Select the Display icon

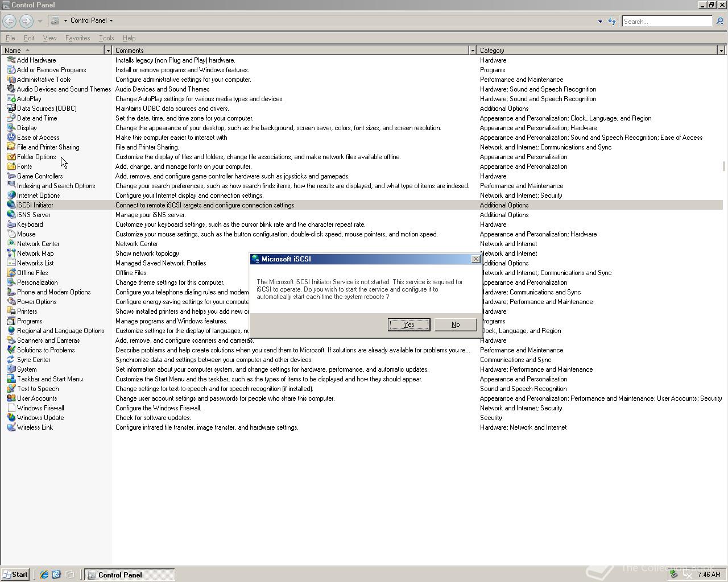point(11,128)
